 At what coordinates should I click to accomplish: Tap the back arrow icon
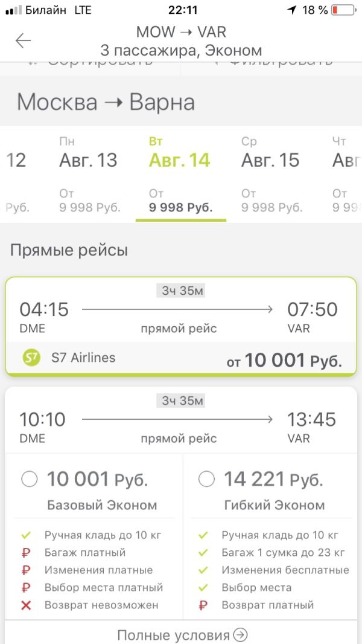coord(23,40)
